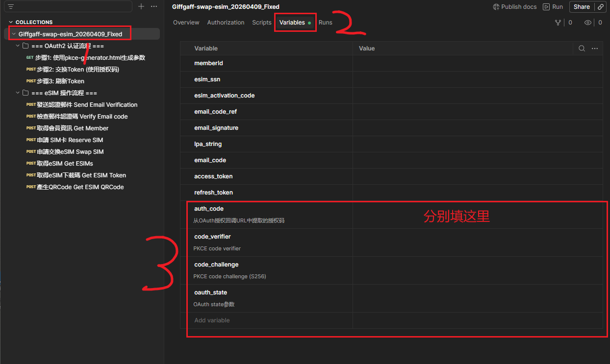Click value cell for access_token

coord(478,176)
